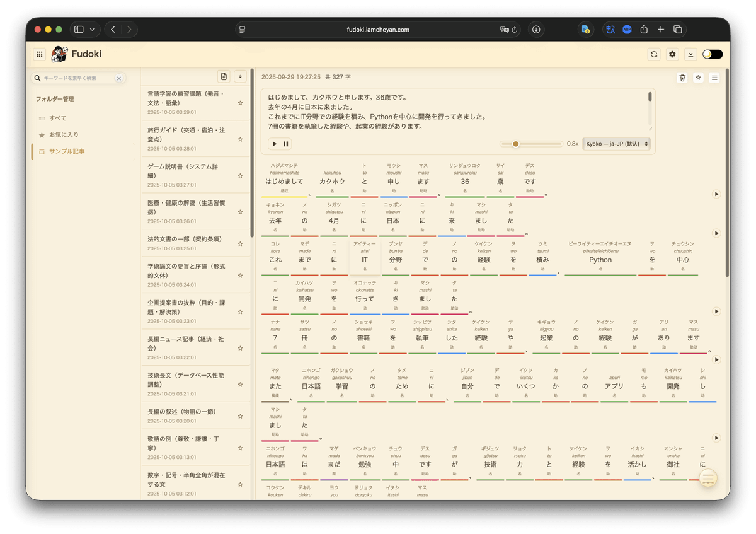Favorite the 旅行ガイド article
756x534 pixels.
pos(240,139)
